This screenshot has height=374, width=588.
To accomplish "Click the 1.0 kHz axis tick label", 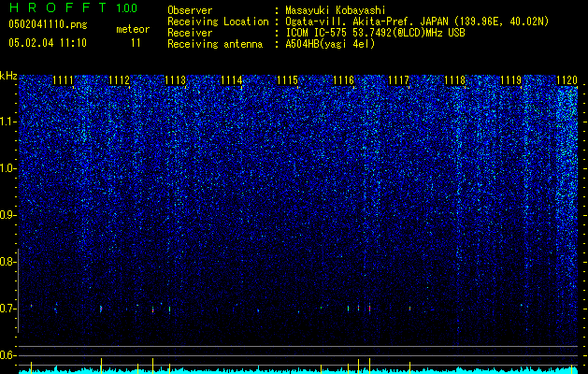I will [x=7, y=168].
